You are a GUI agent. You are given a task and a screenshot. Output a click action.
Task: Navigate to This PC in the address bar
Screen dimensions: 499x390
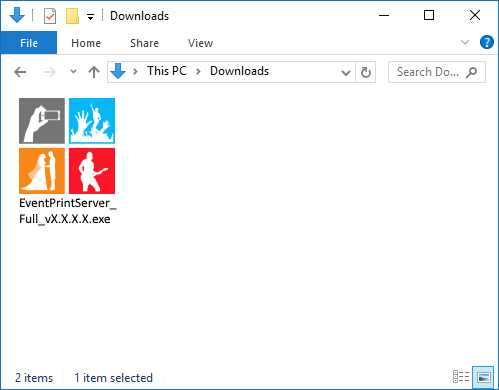[x=167, y=71]
